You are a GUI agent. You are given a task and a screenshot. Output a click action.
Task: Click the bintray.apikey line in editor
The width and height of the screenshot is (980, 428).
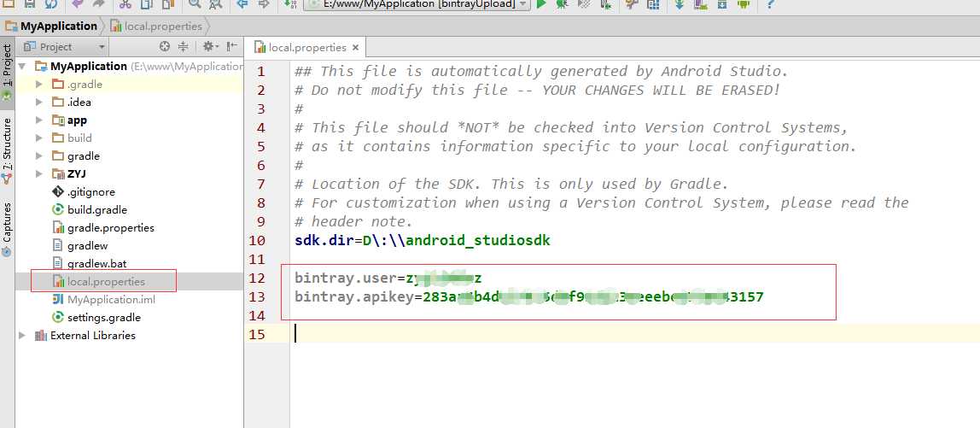pos(528,296)
